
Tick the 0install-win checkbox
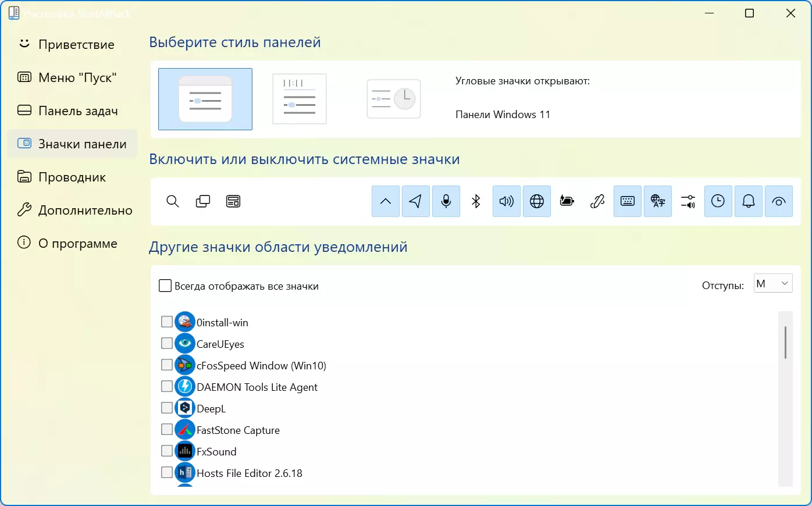click(x=167, y=322)
